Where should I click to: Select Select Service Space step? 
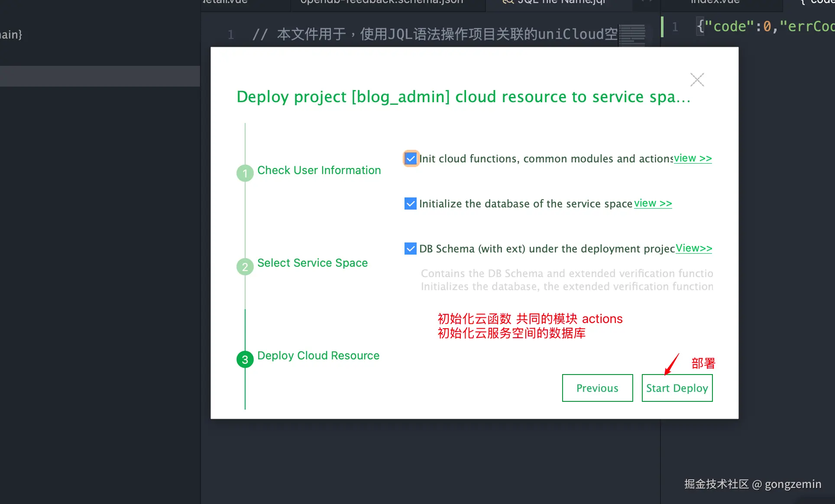click(x=312, y=263)
